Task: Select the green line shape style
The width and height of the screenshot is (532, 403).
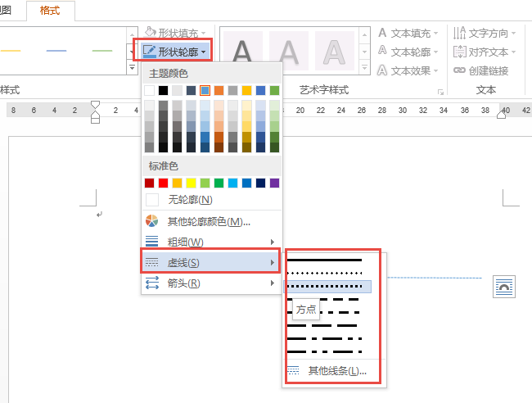Action: [x=102, y=51]
